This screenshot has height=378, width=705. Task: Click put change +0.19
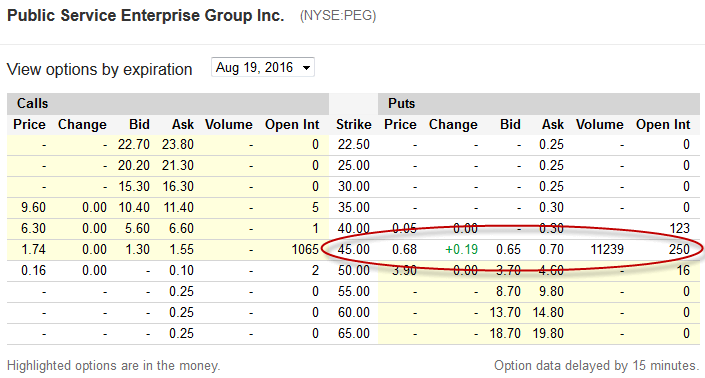[461, 249]
